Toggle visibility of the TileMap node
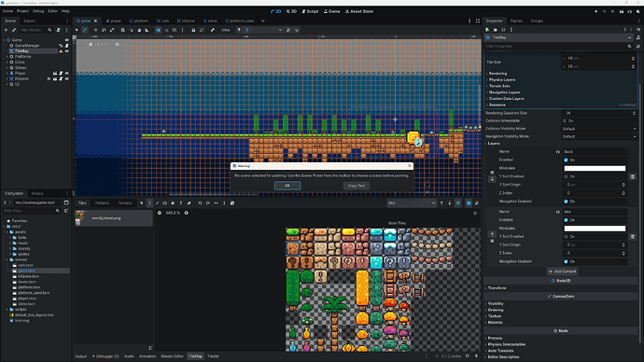 point(67,51)
